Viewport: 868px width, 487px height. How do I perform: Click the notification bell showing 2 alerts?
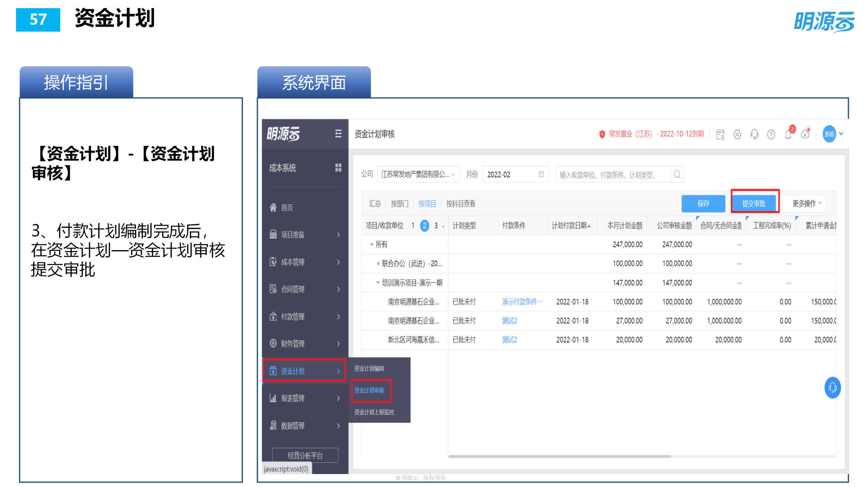(x=789, y=134)
